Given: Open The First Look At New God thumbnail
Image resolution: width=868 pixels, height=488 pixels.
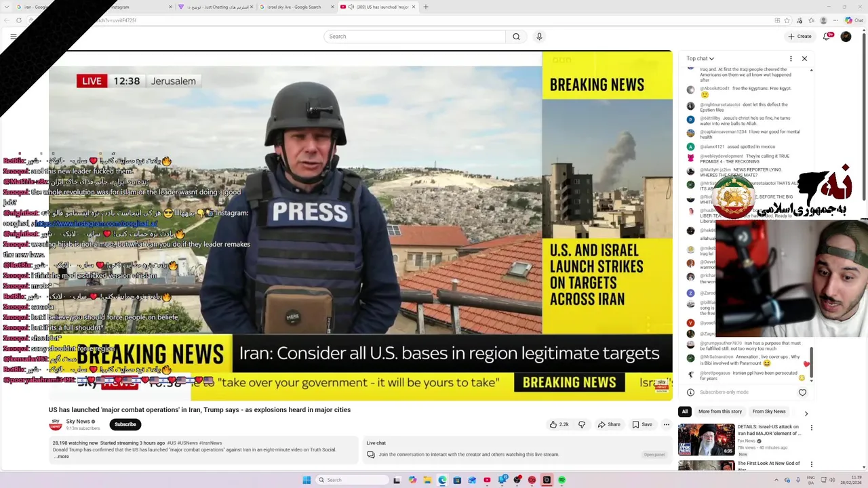Looking at the screenshot, I should pos(707,466).
